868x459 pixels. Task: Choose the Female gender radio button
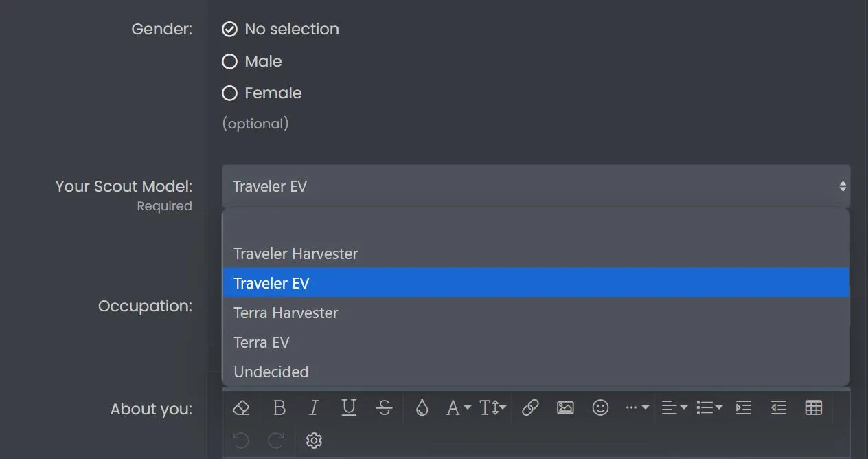click(x=229, y=93)
